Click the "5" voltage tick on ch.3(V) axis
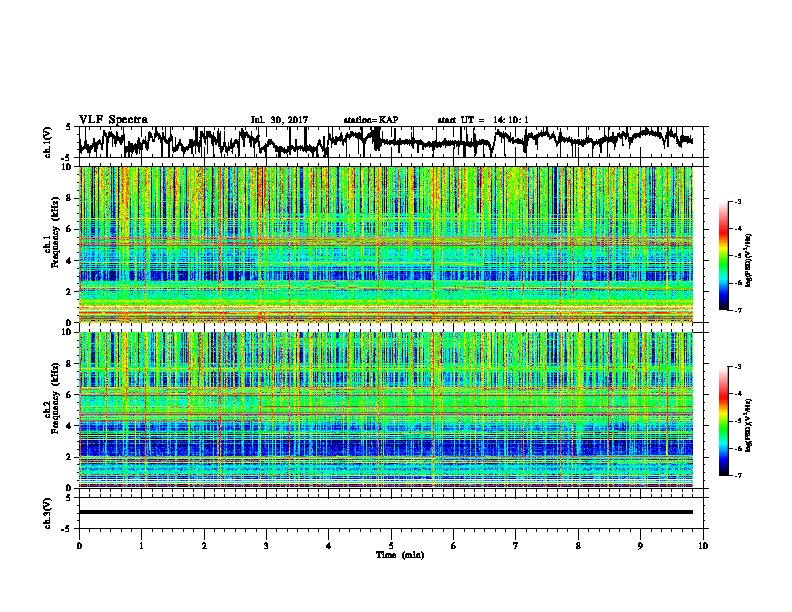 pos(68,498)
